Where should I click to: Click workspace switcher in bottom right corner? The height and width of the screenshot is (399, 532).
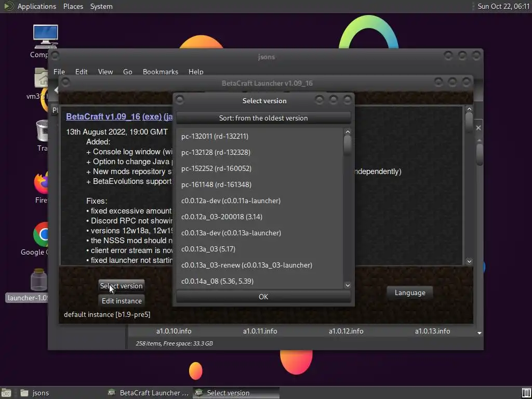click(x=526, y=393)
